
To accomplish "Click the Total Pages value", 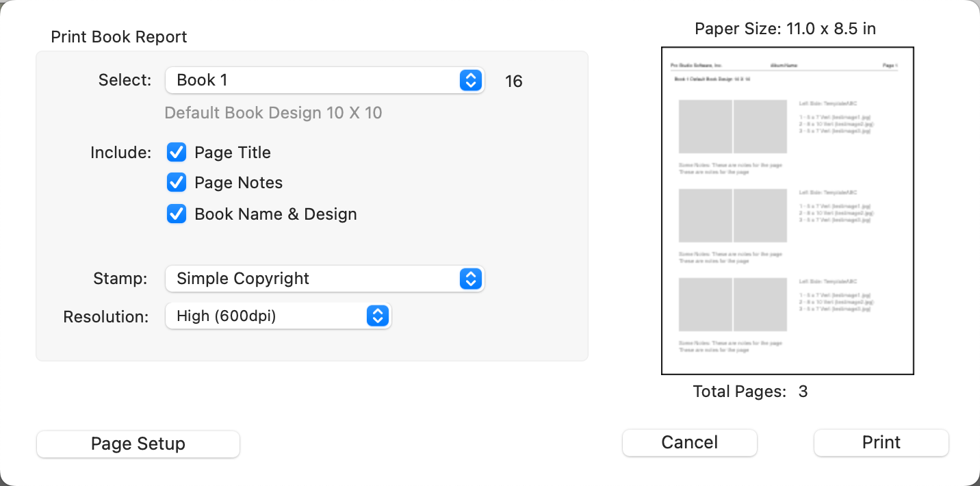I will (x=803, y=392).
